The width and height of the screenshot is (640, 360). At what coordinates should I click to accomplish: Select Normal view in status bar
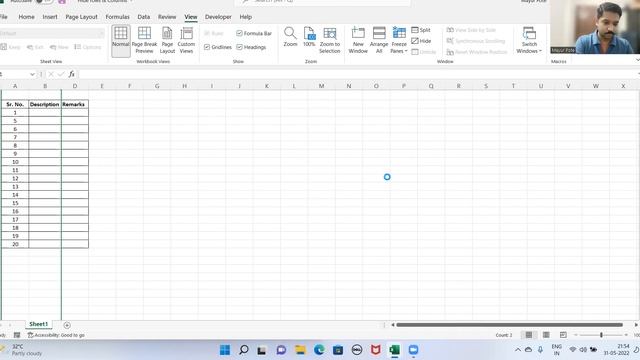click(529, 335)
